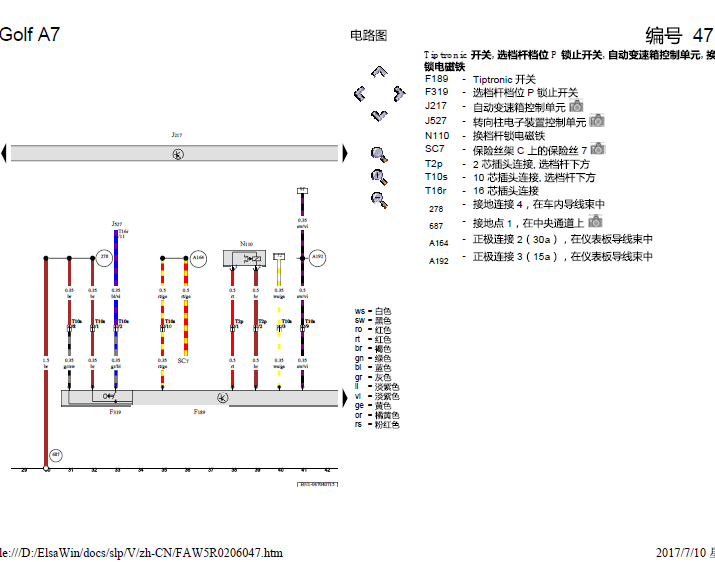The width and height of the screenshot is (715, 562).
Task: Click the SC7 label under red-yellow wire
Action: pyautogui.click(x=183, y=361)
